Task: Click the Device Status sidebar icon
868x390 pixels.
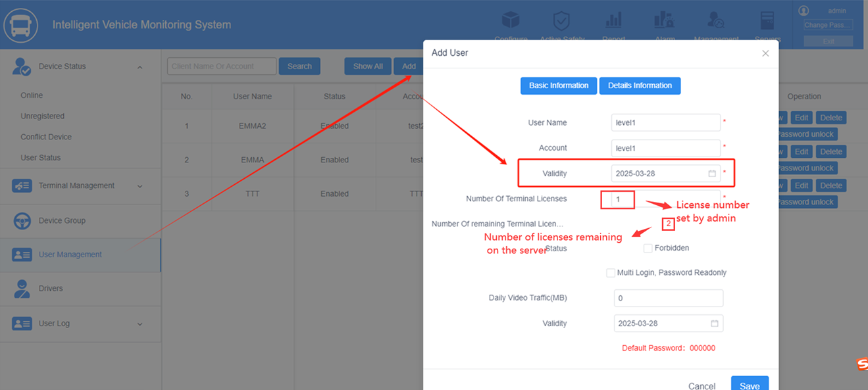Action: (22, 66)
